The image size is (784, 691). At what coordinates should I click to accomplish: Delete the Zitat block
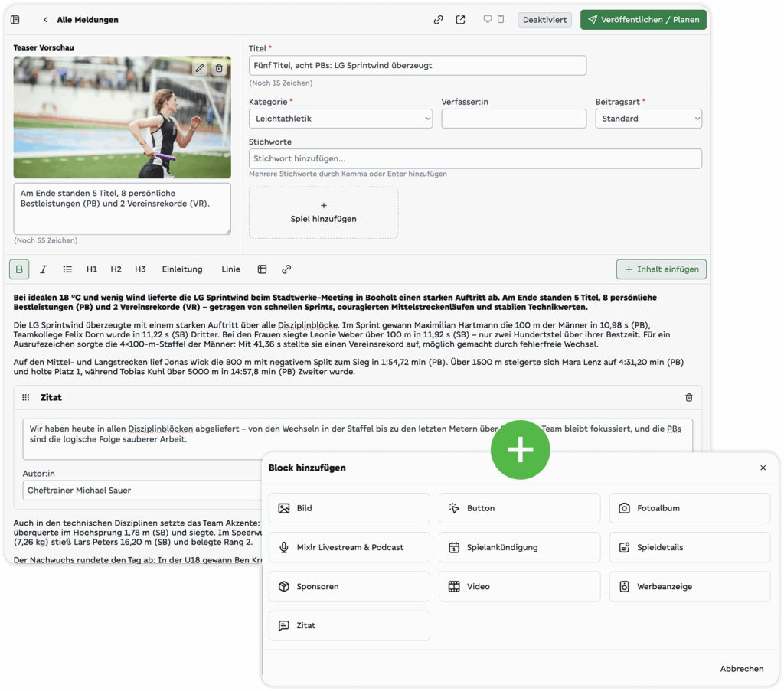688,398
